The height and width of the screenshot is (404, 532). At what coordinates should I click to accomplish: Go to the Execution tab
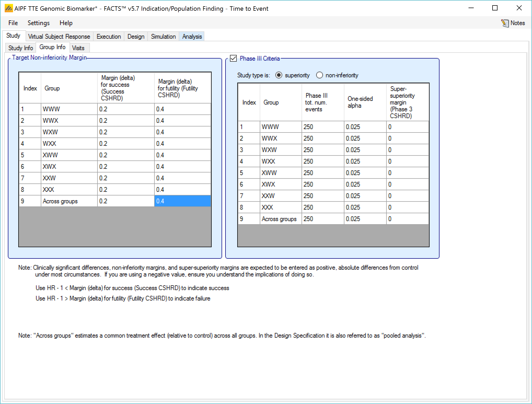click(x=109, y=37)
